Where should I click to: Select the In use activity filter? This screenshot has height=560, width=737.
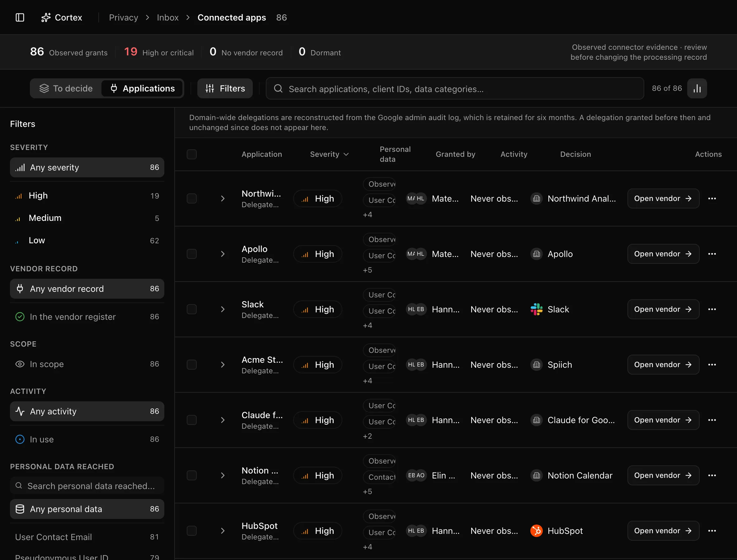87,439
